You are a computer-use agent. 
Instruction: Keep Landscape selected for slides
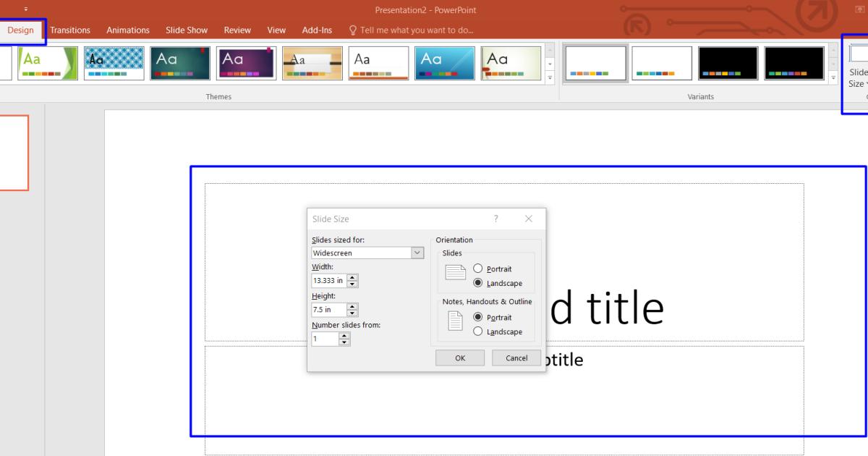(x=477, y=283)
